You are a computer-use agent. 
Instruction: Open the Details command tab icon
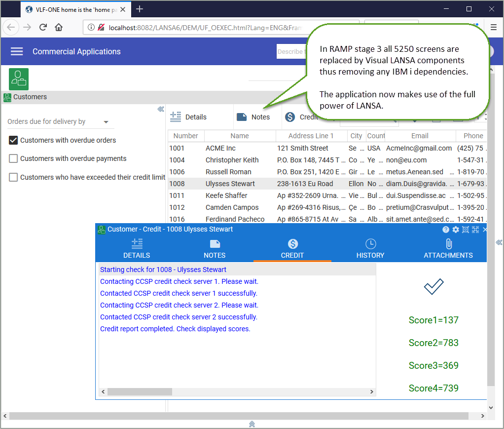coord(176,117)
